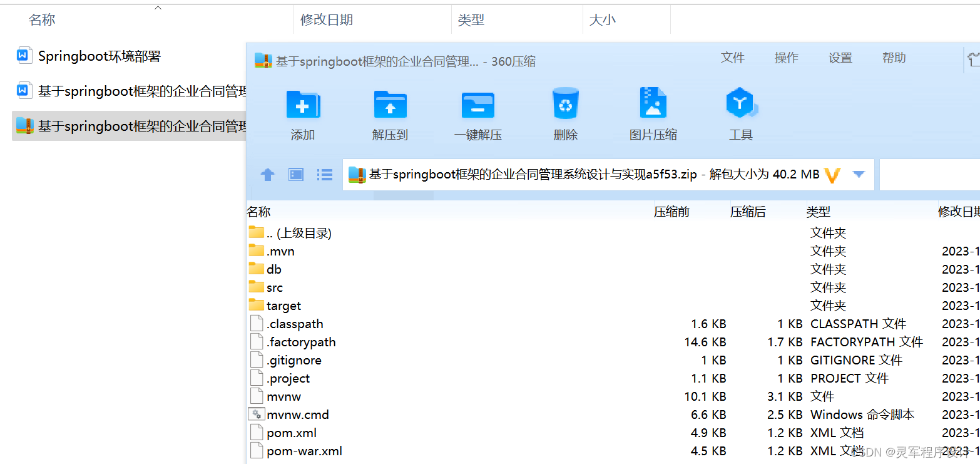Sort files by 压缩前 column header
The image size is (980, 464).
671,211
